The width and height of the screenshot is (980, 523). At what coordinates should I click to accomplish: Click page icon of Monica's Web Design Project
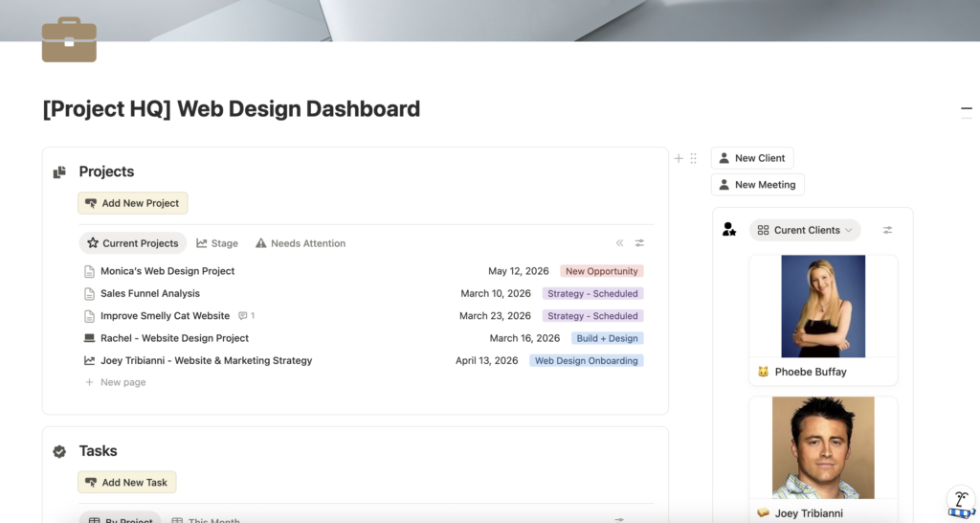[x=89, y=271]
